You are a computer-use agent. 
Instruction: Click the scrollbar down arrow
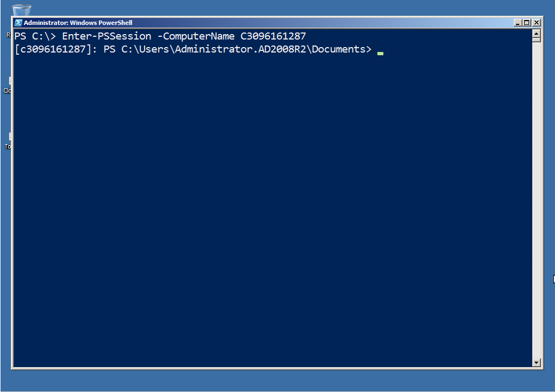coord(537,363)
